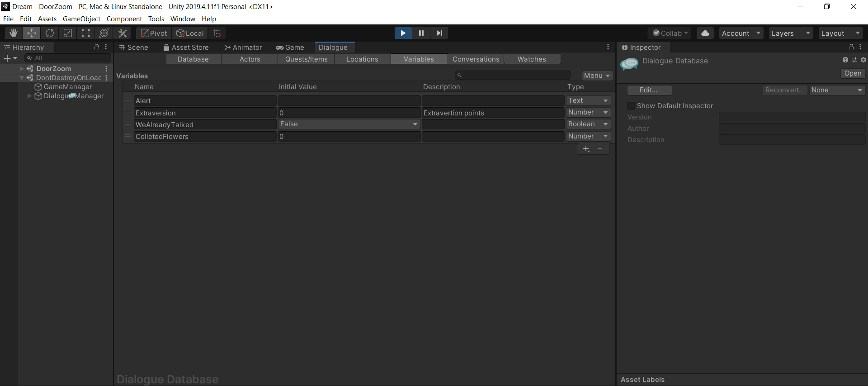Select the Move tool
This screenshot has height=386, width=868.
(x=32, y=33)
